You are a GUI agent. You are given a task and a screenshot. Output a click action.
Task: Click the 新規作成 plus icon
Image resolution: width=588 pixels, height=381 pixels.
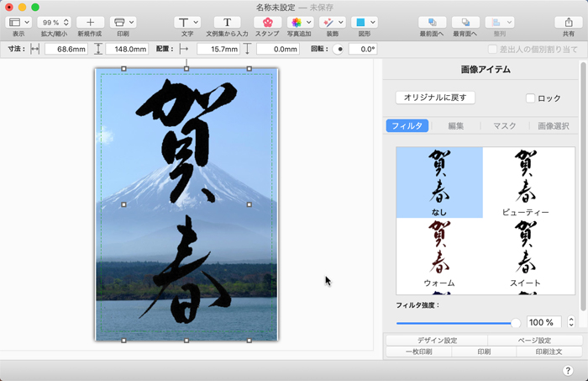90,23
